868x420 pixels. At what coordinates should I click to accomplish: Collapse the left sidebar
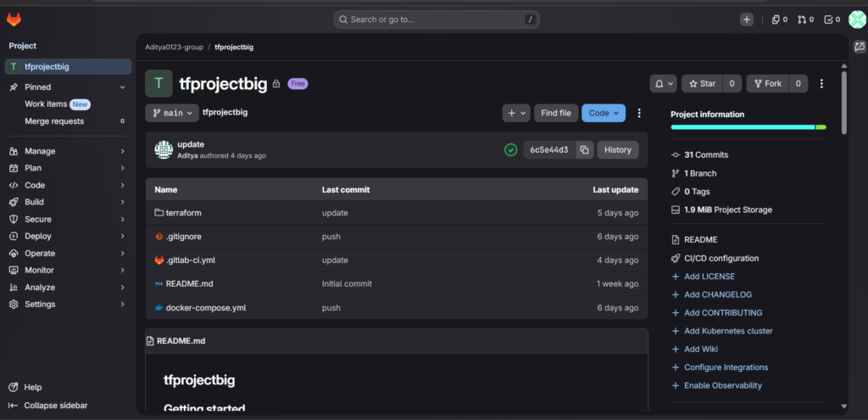[55, 406]
